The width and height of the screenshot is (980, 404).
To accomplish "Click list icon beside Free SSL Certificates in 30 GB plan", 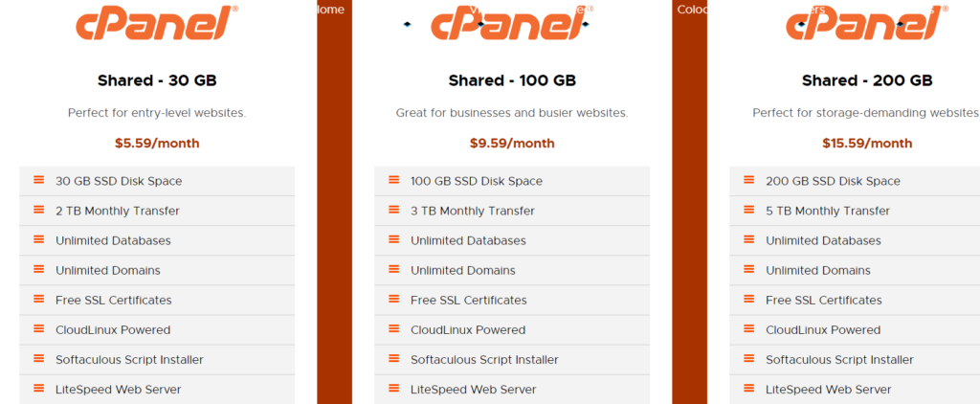I will [x=38, y=299].
